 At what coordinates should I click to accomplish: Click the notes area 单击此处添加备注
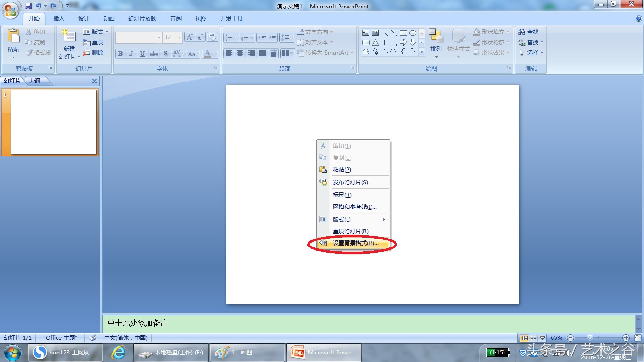pyautogui.click(x=368, y=323)
